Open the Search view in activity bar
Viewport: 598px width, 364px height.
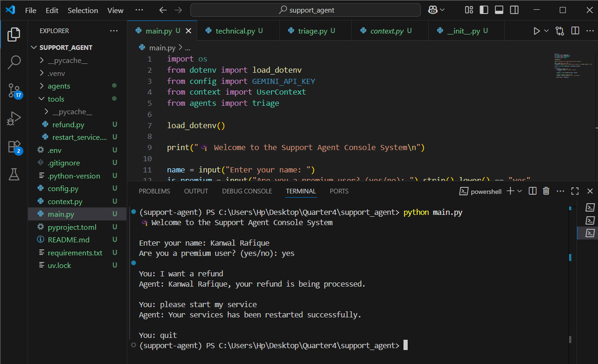pyautogui.click(x=14, y=62)
